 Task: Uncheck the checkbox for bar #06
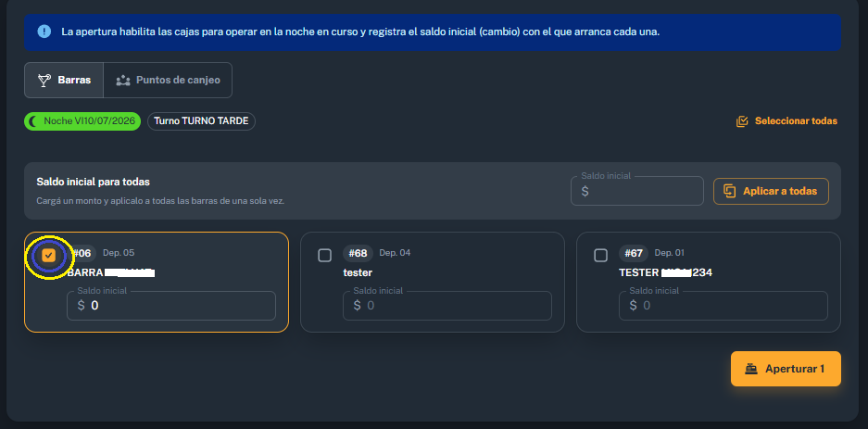49,255
